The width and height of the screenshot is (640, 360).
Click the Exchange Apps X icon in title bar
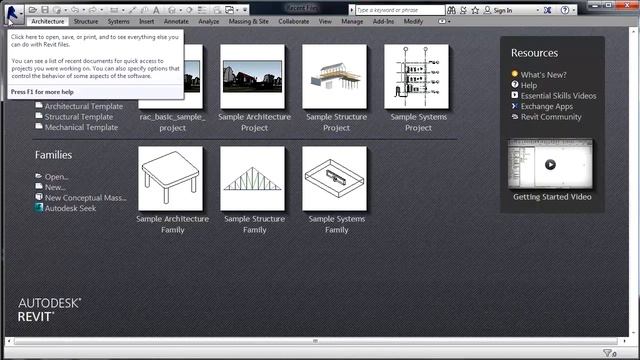[548, 10]
